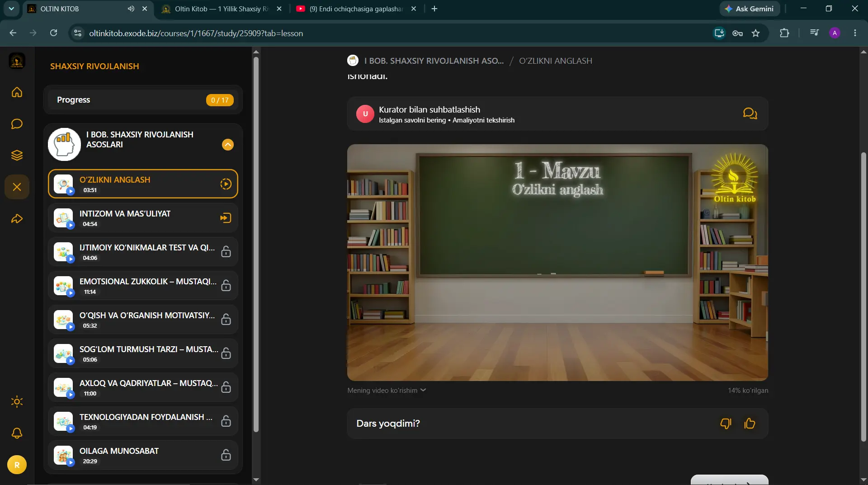Image resolution: width=868 pixels, height=485 pixels.
Task: Open the stacked layers courses icon
Action: tap(17, 155)
